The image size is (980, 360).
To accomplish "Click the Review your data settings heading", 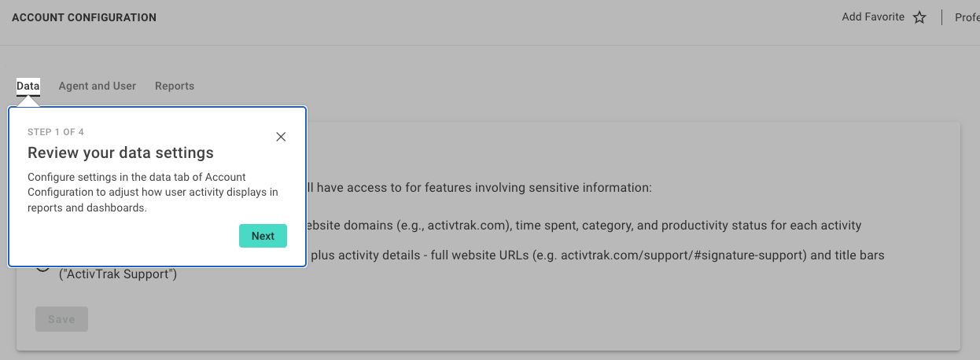I will point(120,152).
